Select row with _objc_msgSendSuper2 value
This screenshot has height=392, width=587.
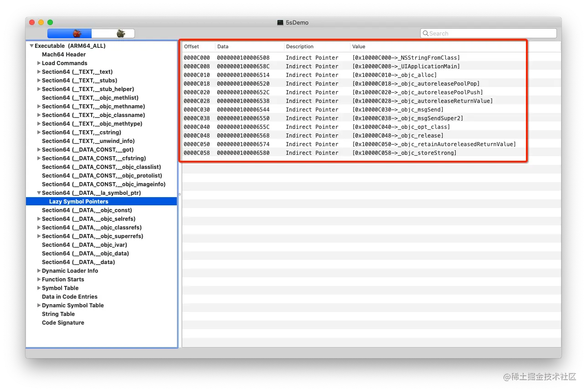[x=371, y=118]
